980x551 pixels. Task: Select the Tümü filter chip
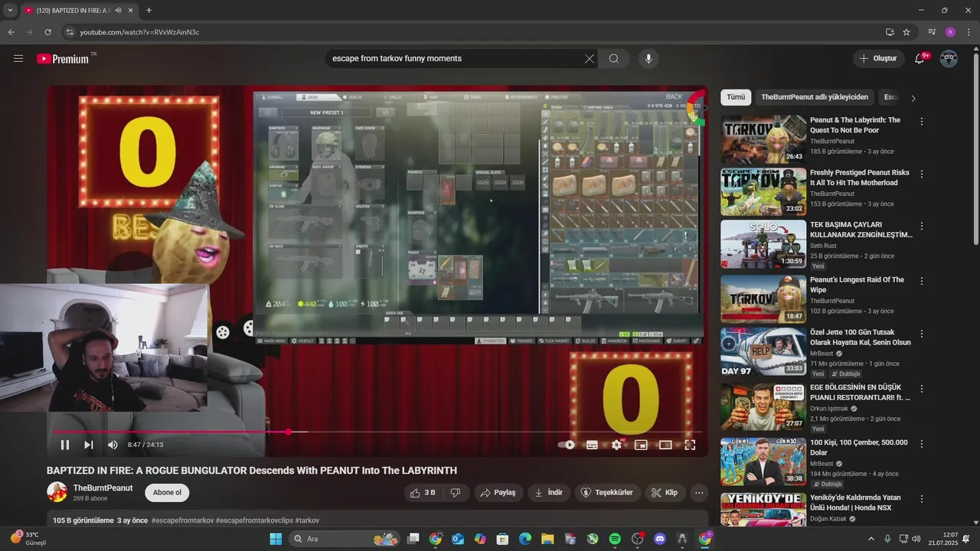(736, 97)
